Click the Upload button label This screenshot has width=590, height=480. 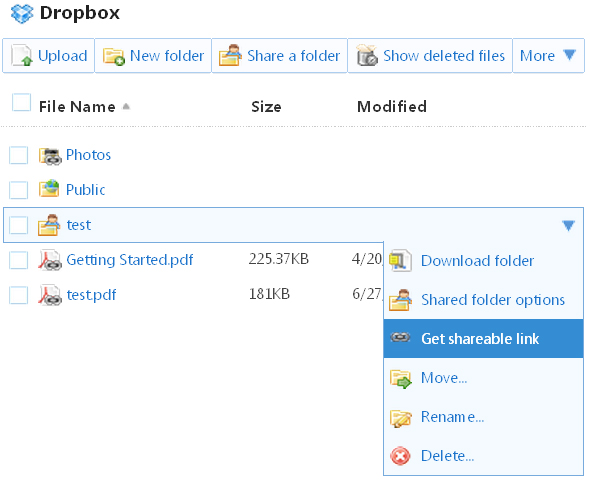click(63, 56)
